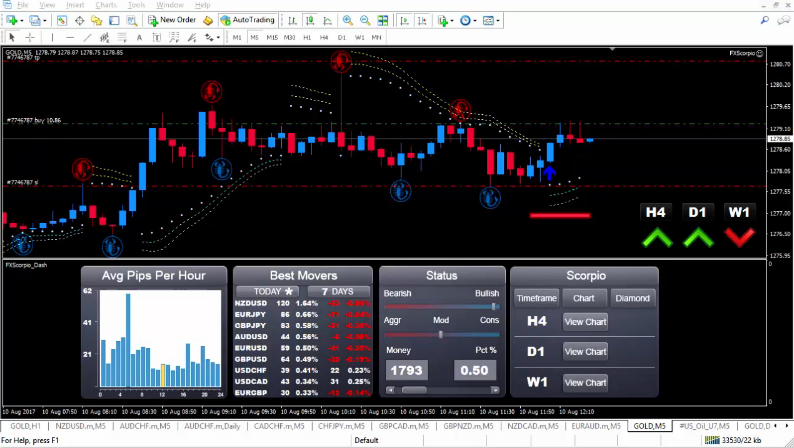
Task: Zoom in on the chart
Action: (347, 21)
